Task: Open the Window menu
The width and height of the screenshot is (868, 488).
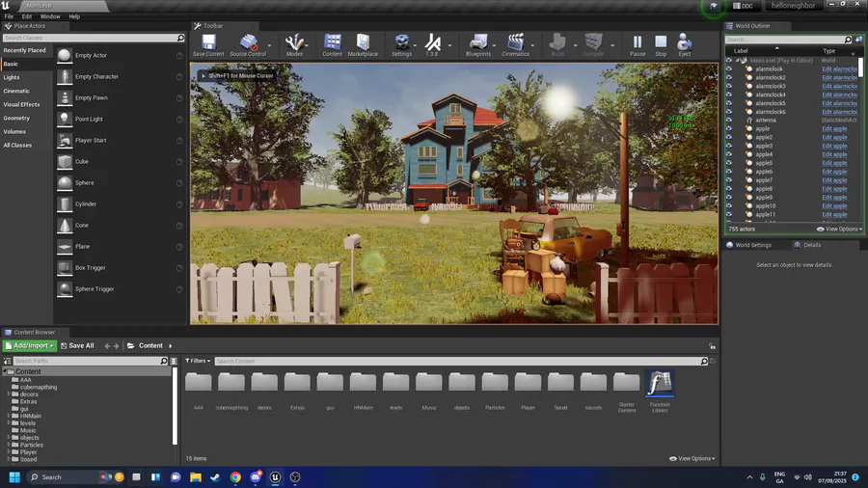Action: [x=50, y=16]
